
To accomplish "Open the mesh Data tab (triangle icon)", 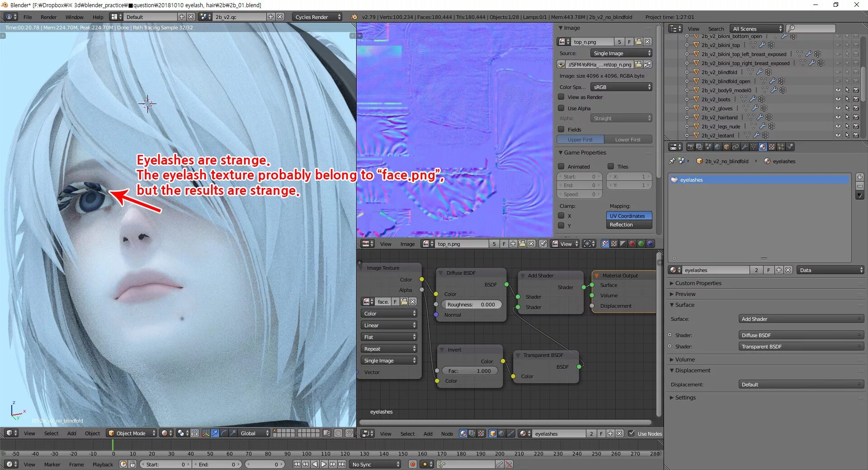I will point(754,147).
